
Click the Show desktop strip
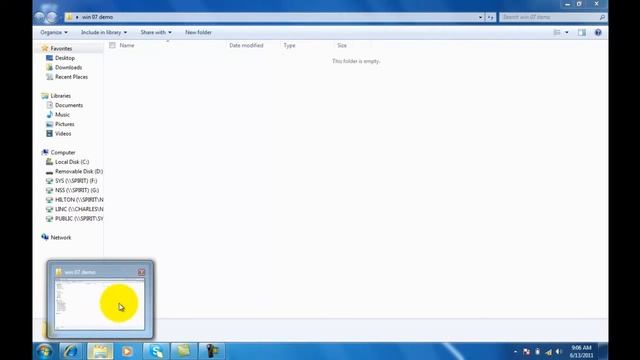click(603, 351)
